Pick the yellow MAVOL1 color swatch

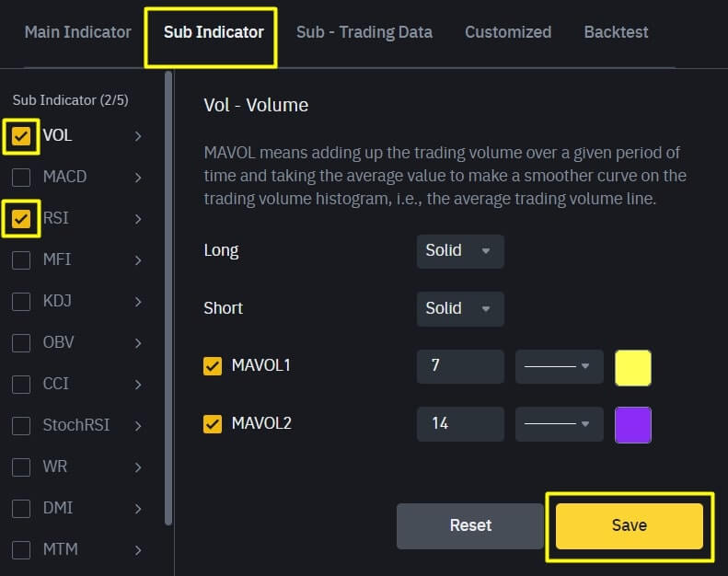(633, 368)
